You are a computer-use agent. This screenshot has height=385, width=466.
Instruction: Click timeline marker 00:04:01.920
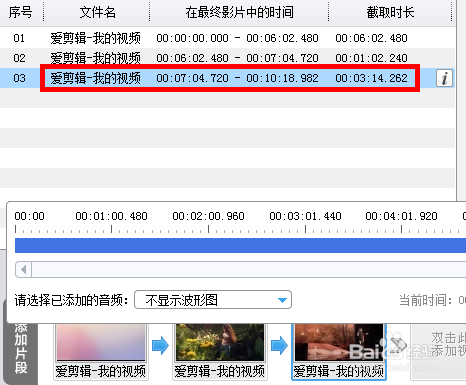tap(401, 216)
